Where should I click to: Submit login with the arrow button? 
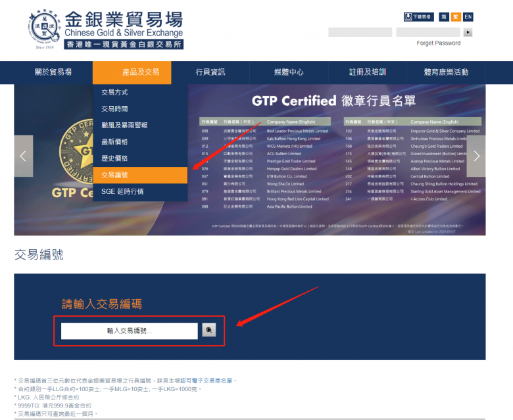point(468,32)
